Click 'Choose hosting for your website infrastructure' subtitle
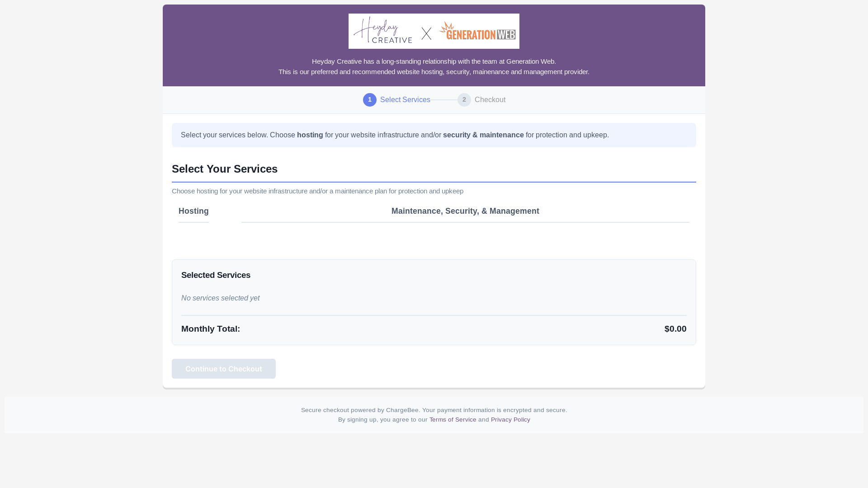This screenshot has height=488, width=868. point(317,191)
